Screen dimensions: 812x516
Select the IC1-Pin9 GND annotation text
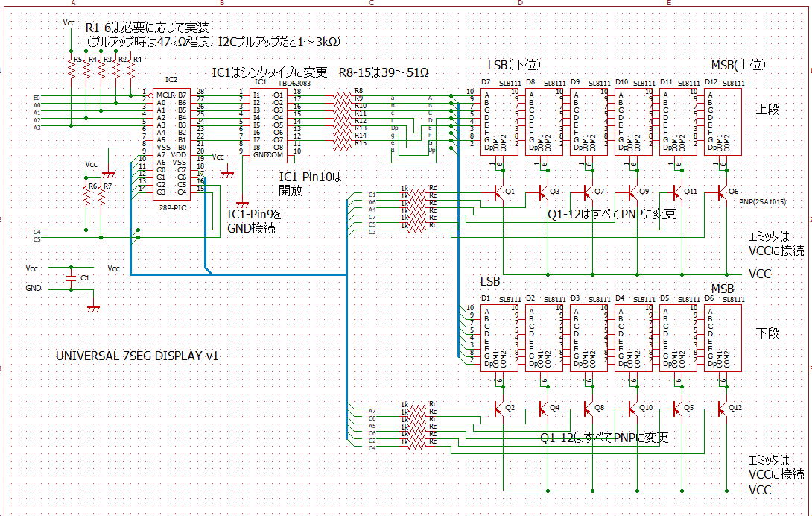pyautogui.click(x=251, y=221)
